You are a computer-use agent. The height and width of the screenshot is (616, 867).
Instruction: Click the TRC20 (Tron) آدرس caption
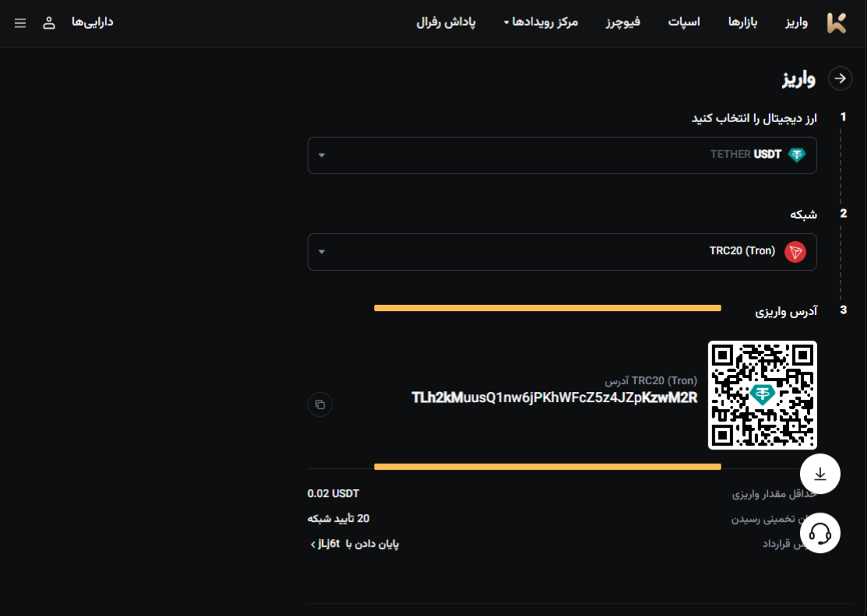tap(651, 380)
